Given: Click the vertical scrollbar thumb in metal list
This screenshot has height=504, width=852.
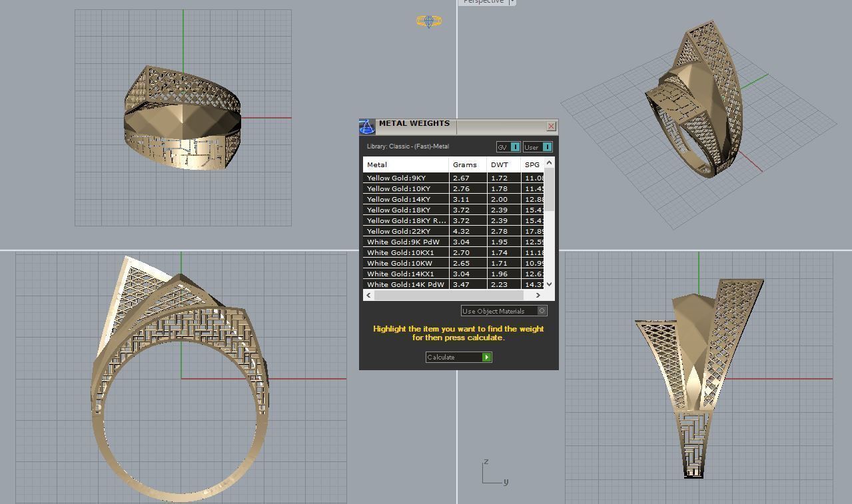Looking at the screenshot, I should (x=549, y=188).
